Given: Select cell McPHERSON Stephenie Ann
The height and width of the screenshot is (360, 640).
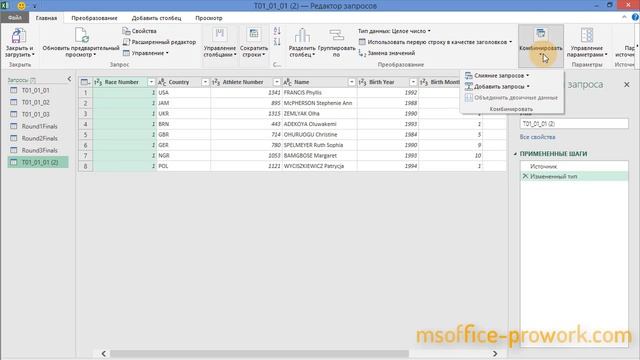Looking at the screenshot, I should pyautogui.click(x=319, y=103).
